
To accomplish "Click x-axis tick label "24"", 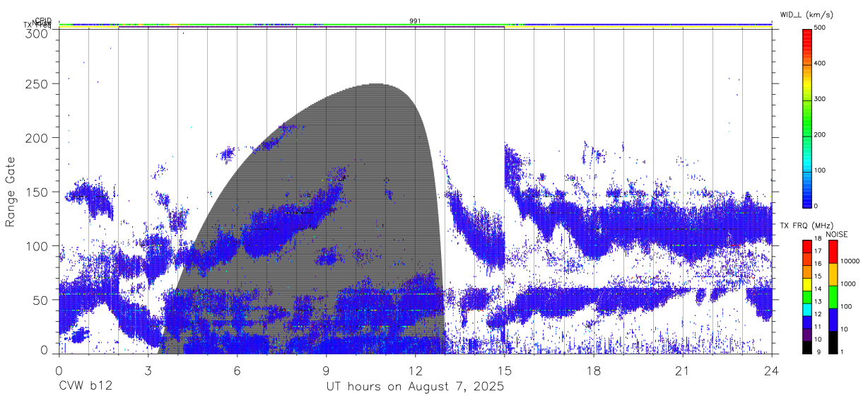I will (x=771, y=371).
